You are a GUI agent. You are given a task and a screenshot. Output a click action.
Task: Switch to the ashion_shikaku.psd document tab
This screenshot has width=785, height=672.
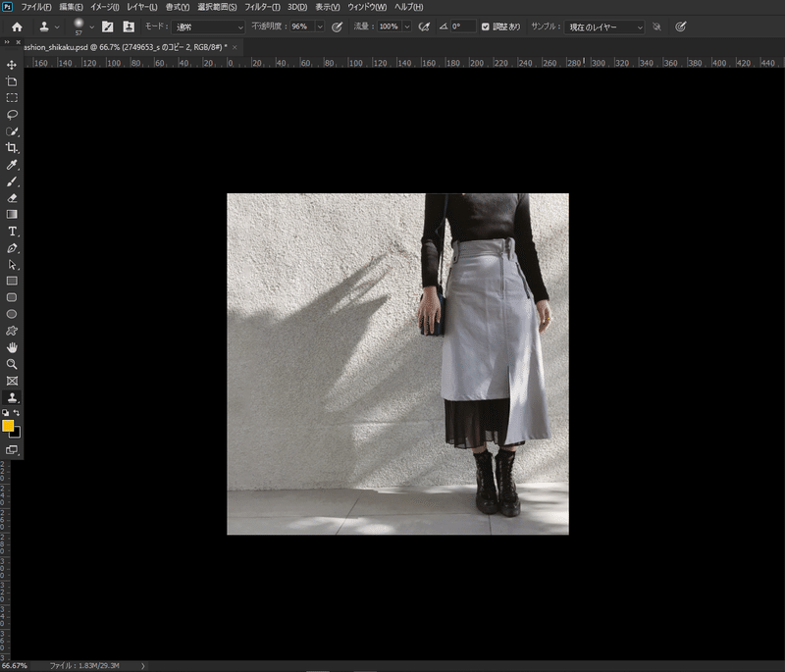coord(126,47)
